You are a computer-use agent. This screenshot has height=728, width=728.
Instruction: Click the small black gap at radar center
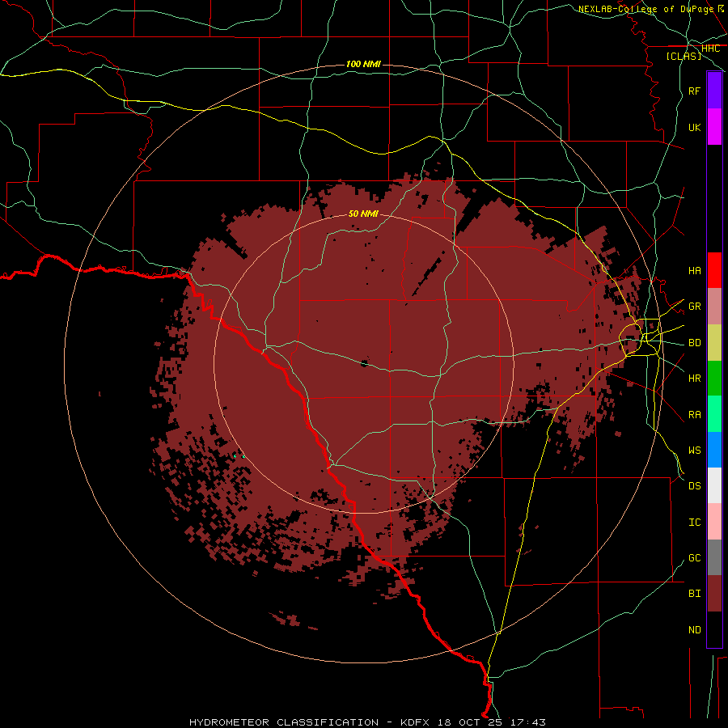pos(365,363)
